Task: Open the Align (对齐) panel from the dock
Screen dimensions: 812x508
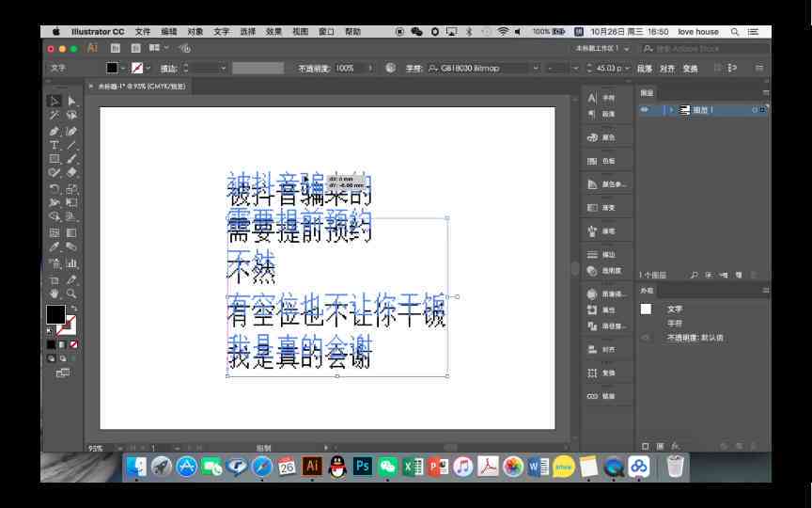Action: [602, 349]
